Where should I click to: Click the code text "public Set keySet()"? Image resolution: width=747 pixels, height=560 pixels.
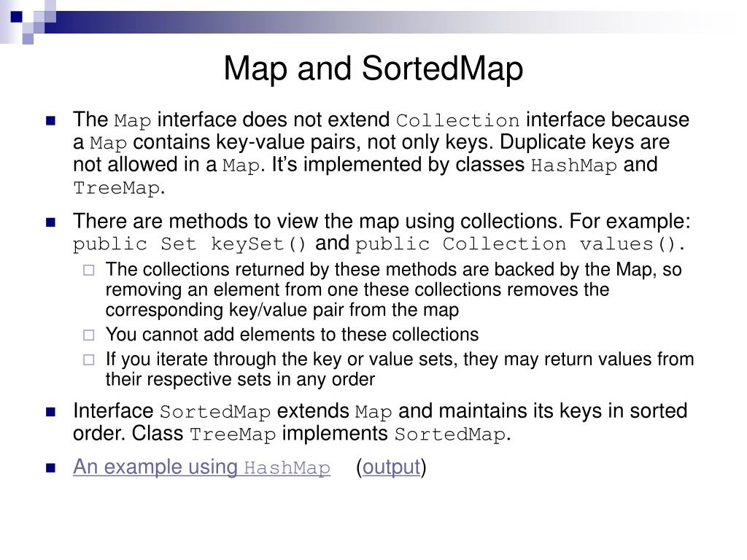[x=190, y=244]
